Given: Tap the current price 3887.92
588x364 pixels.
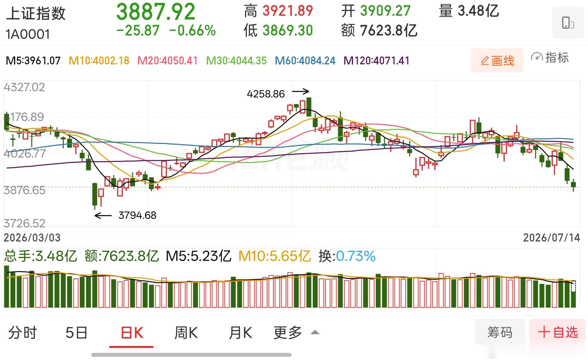Looking at the screenshot, I should 156,12.
